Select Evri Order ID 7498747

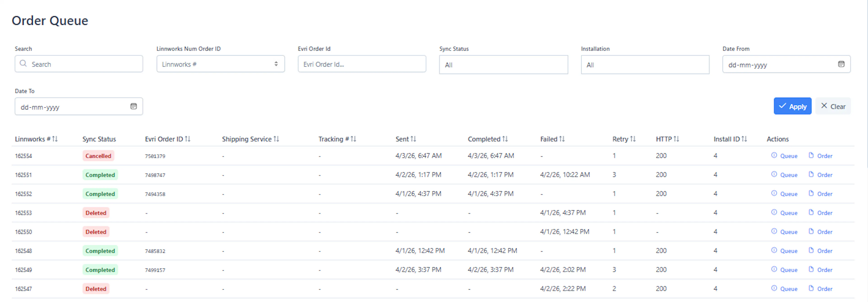tap(155, 175)
